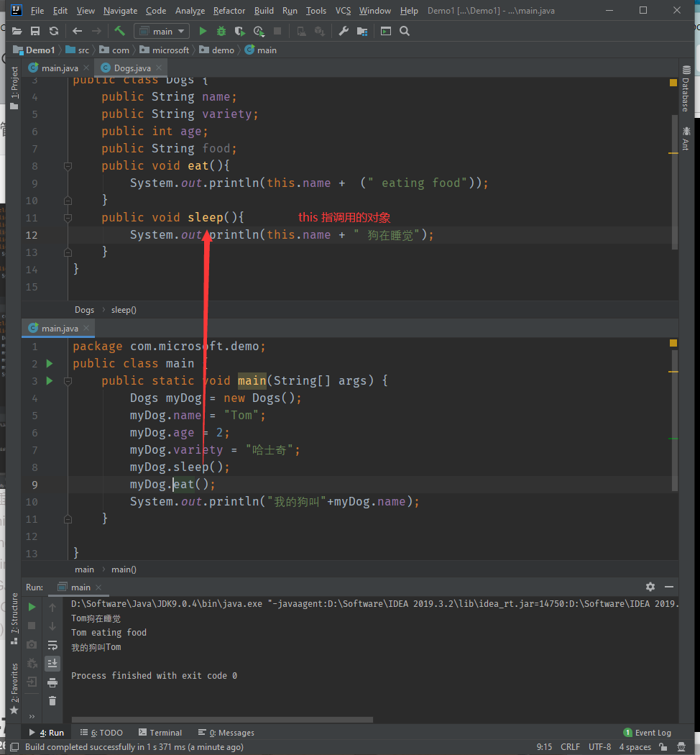This screenshot has width=700, height=755.
Task: Open Search Everywhere magnifier icon
Action: pos(405,32)
